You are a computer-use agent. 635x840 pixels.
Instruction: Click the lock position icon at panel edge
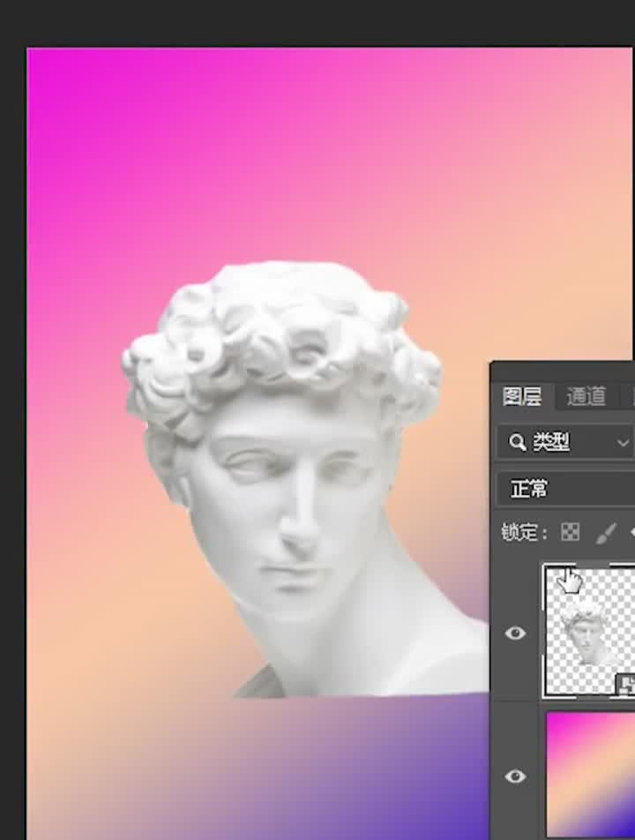click(x=631, y=533)
